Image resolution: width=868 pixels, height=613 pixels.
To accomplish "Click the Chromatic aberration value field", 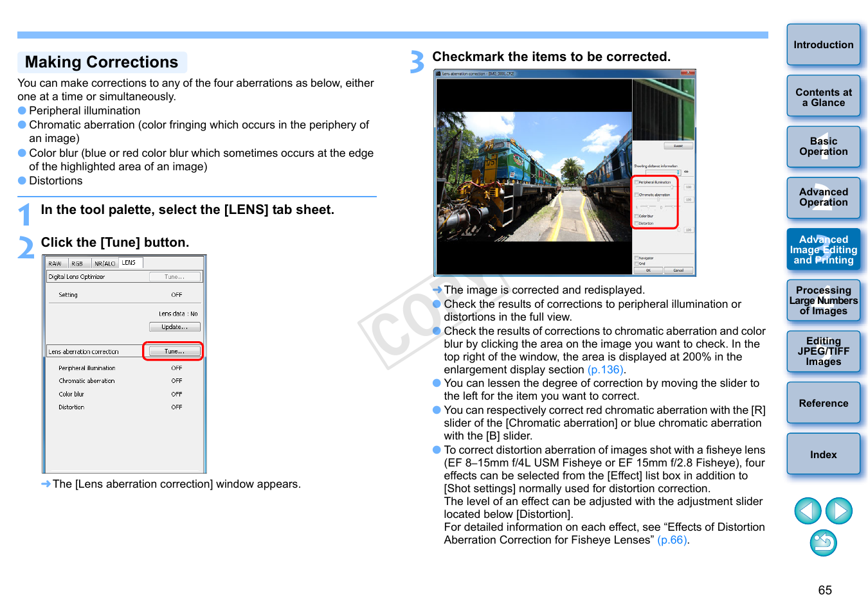I will 689,200.
